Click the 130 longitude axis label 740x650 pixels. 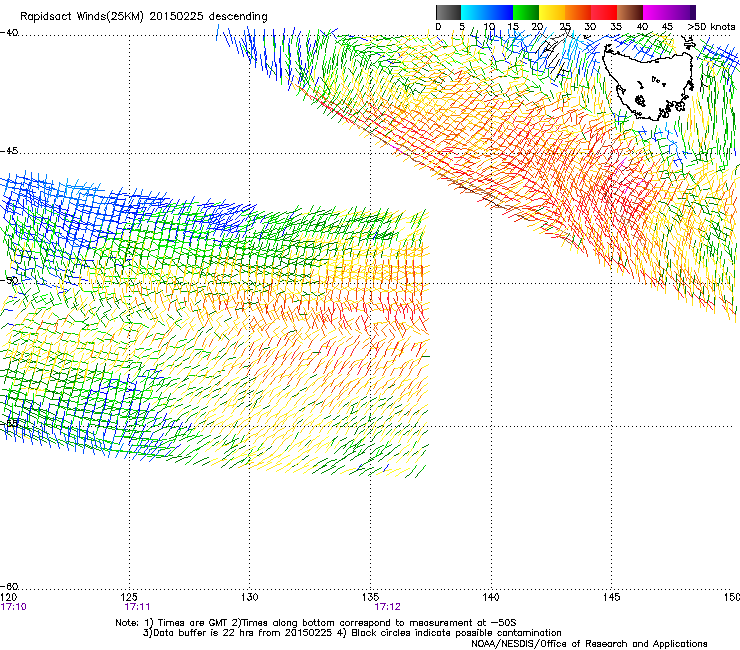250,597
